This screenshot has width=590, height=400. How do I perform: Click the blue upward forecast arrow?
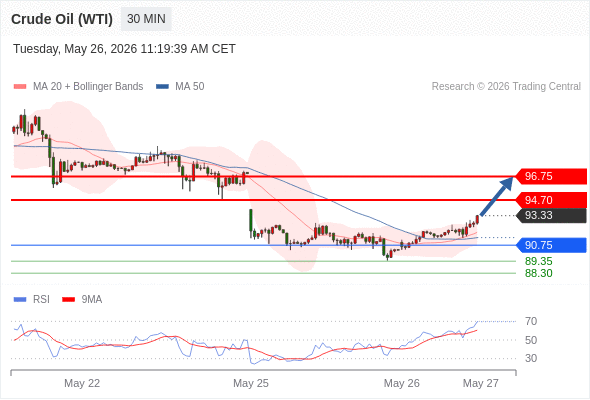(496, 196)
